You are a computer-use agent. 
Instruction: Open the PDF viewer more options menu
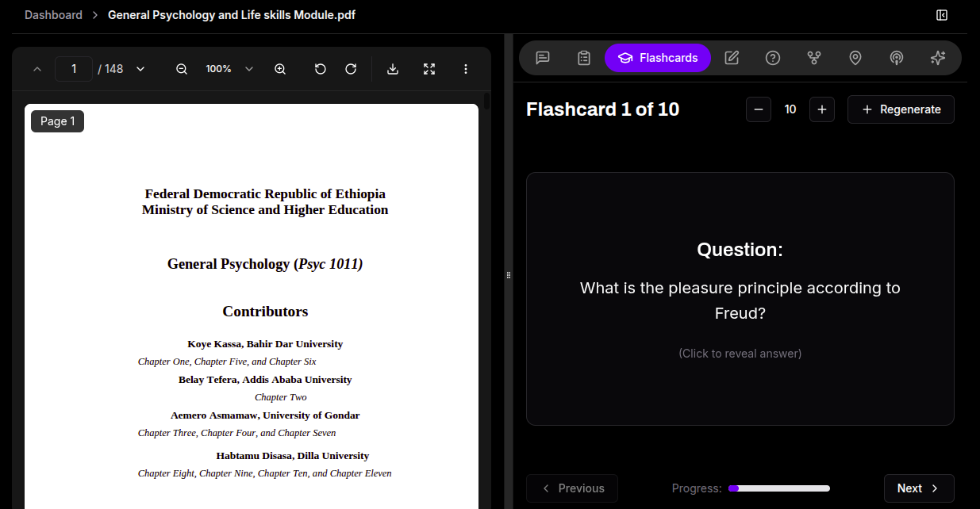tap(466, 69)
